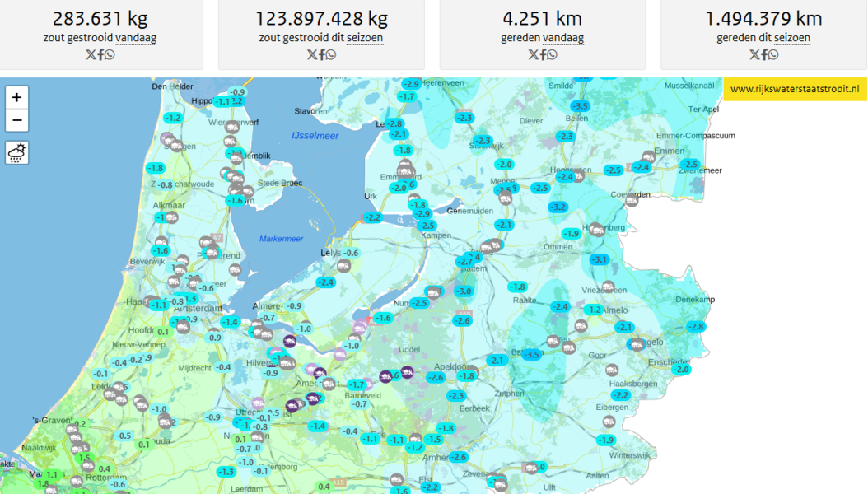The image size is (868, 494).
Task: Open the www.rijkswaterstaatstrooit.nl link
Action: pos(794,89)
